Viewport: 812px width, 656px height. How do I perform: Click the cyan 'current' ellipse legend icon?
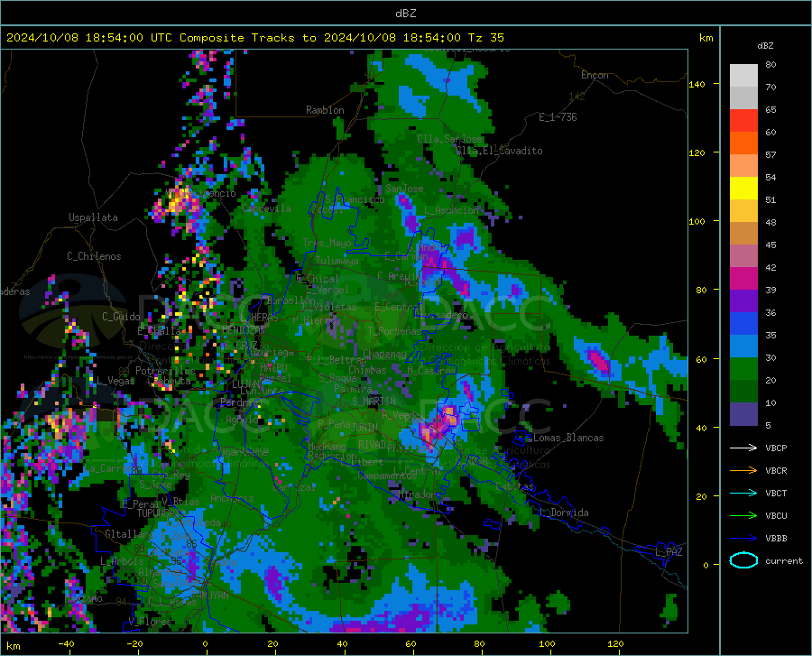743,560
